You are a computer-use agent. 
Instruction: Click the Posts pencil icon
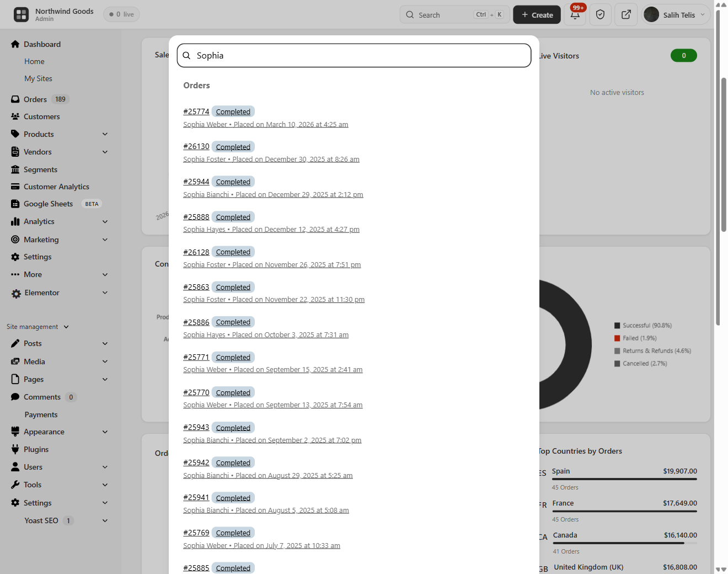(15, 343)
